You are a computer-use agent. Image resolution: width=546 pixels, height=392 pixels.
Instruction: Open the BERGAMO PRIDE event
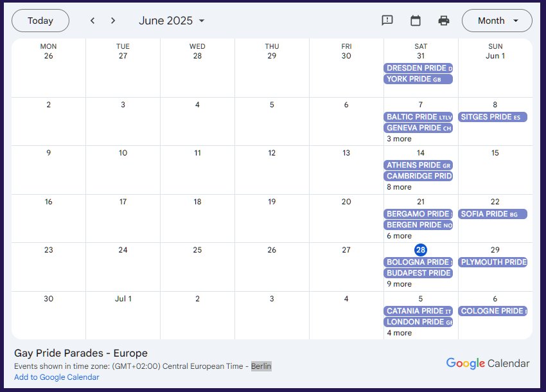pos(418,213)
